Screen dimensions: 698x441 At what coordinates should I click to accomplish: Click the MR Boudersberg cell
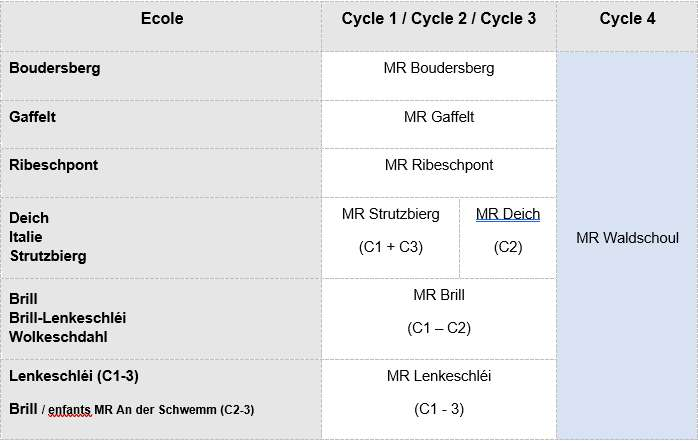(x=439, y=68)
